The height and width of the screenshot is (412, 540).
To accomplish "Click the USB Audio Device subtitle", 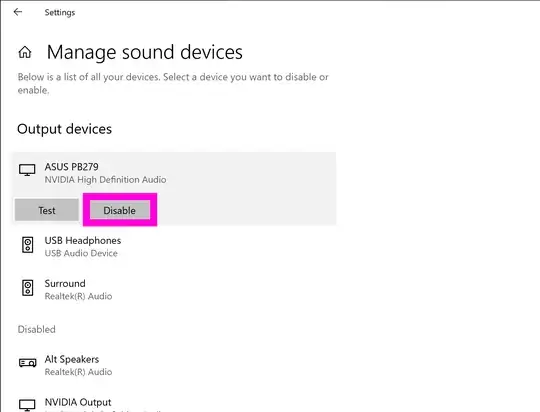I will tap(81, 253).
